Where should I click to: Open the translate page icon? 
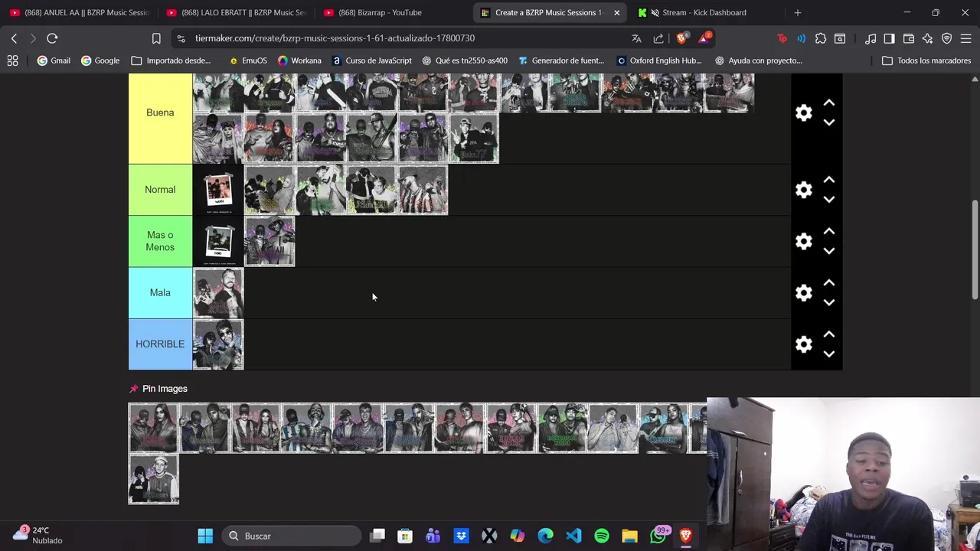tap(636, 38)
